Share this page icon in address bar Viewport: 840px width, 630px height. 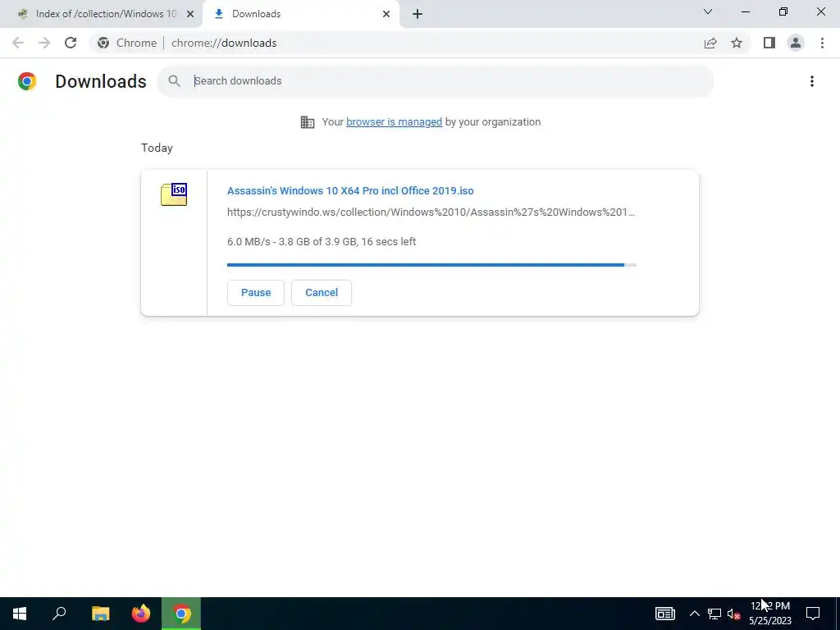710,43
